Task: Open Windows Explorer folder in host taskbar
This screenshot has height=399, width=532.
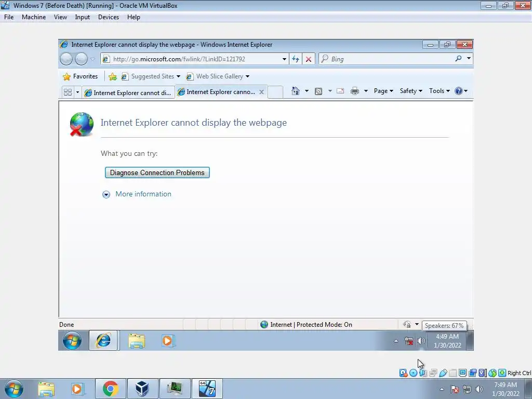Action: 46,389
